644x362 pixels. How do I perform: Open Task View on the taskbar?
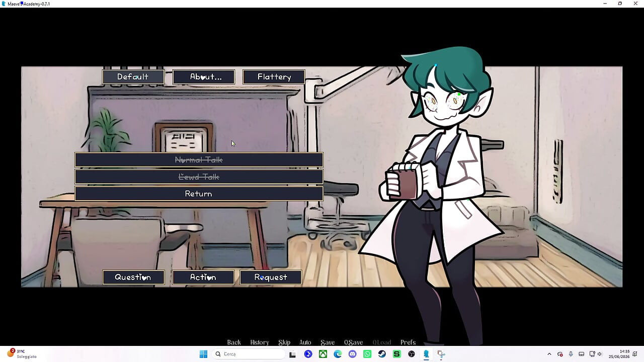coord(292,354)
